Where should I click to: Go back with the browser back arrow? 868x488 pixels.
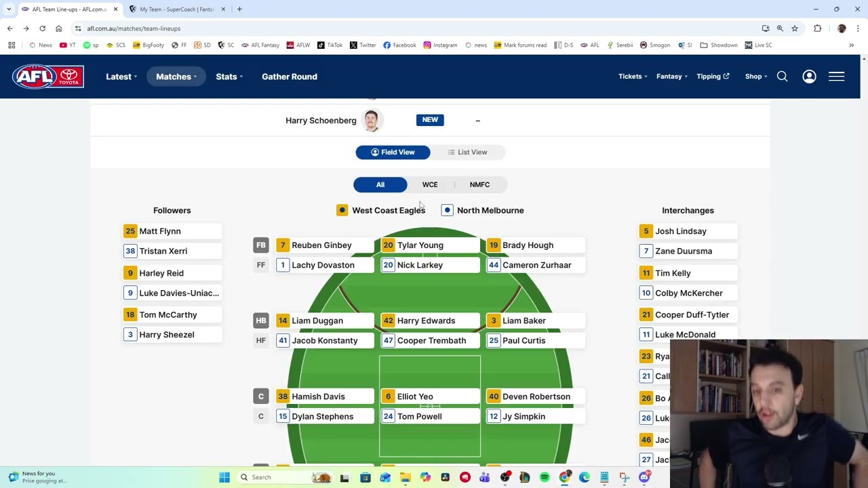pyautogui.click(x=9, y=28)
